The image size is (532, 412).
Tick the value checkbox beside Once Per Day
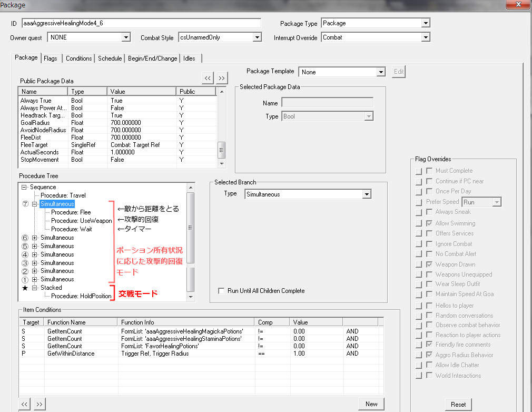(429, 191)
